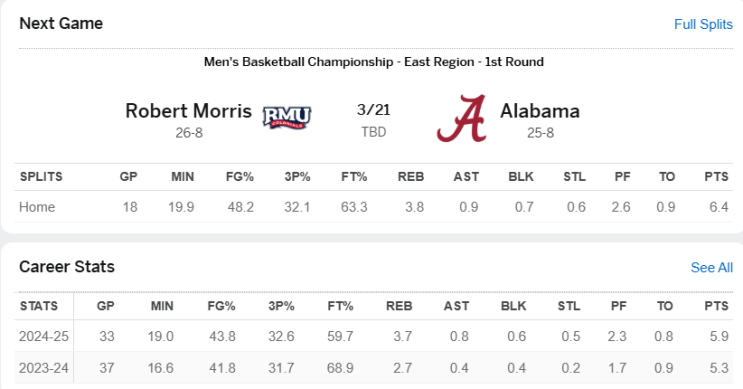Open the Full Splits link

point(703,24)
